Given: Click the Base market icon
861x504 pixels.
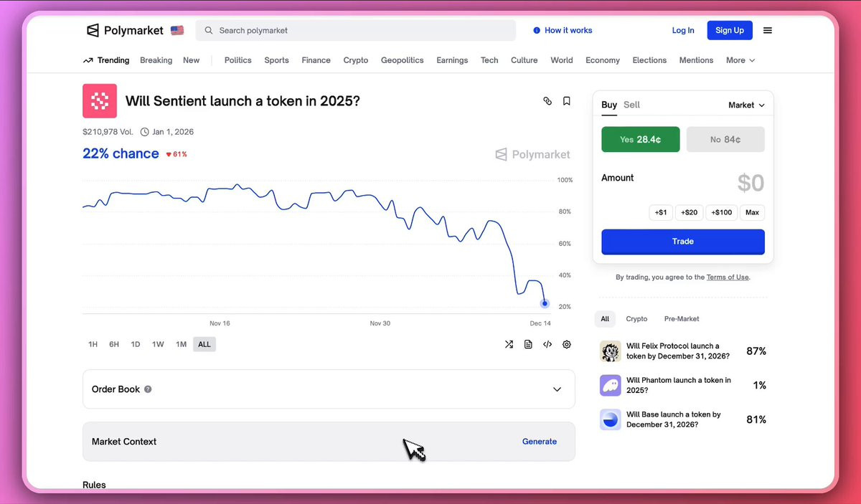Looking at the screenshot, I should 610,419.
